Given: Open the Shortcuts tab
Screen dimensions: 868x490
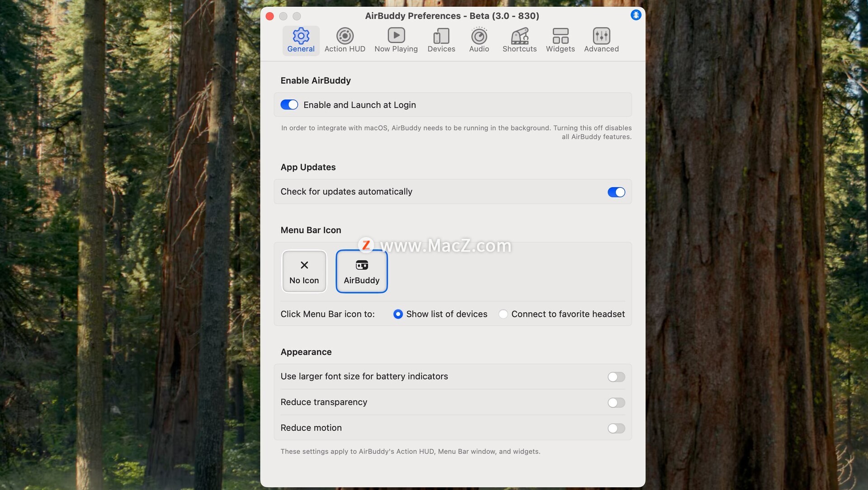Looking at the screenshot, I should pos(519,41).
